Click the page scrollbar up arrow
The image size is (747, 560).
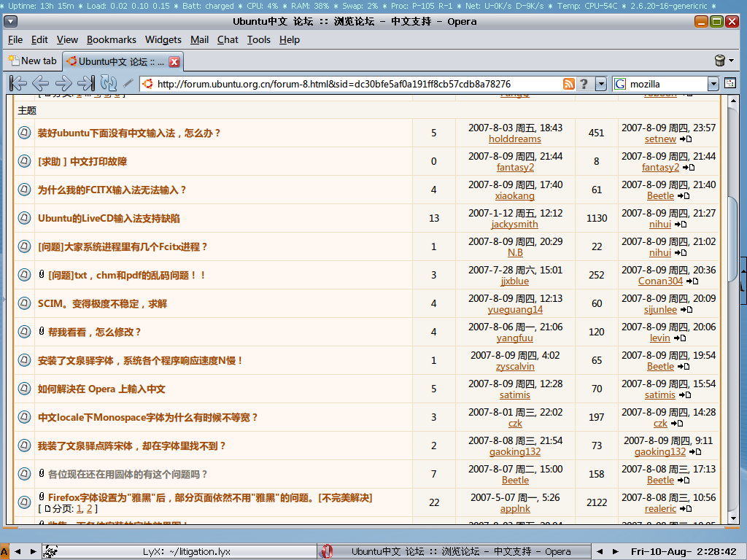[x=733, y=101]
